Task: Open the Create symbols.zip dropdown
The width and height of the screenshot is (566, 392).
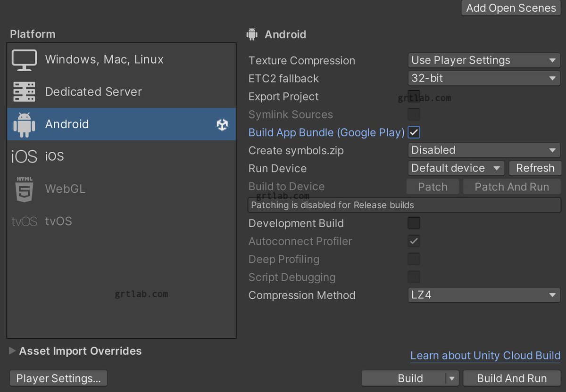Action: point(484,150)
